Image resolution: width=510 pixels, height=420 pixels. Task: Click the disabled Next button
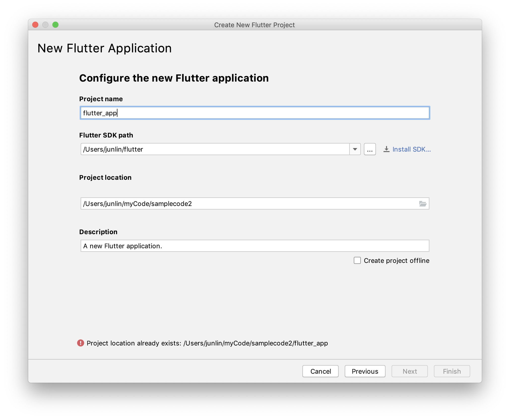[409, 371]
